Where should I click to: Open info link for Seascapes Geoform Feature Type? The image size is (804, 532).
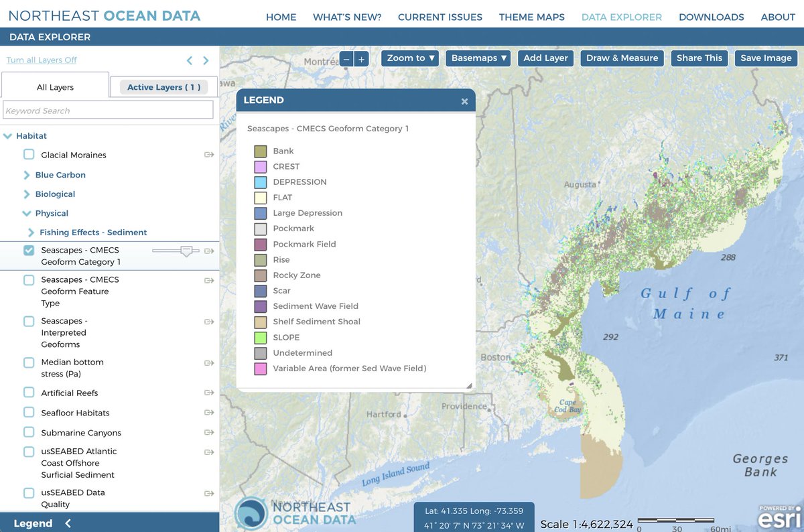(x=209, y=280)
